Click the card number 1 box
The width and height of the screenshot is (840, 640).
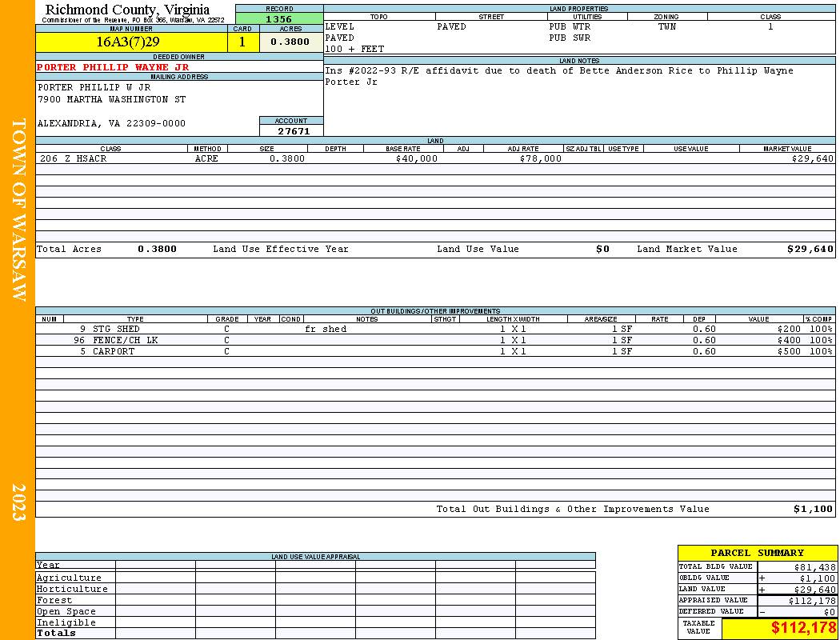(243, 42)
